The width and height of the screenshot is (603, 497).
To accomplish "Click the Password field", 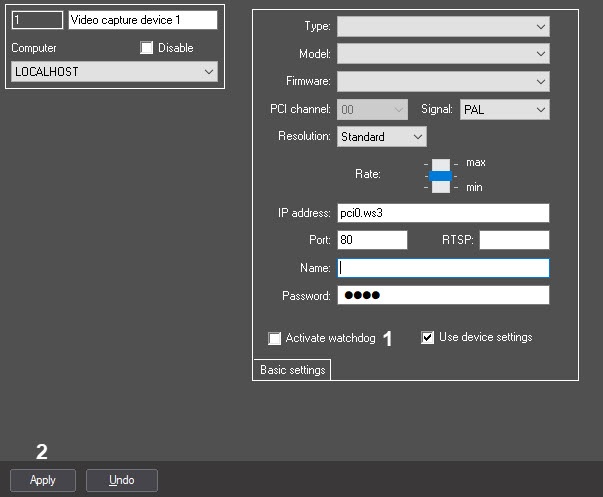I will click(443, 295).
